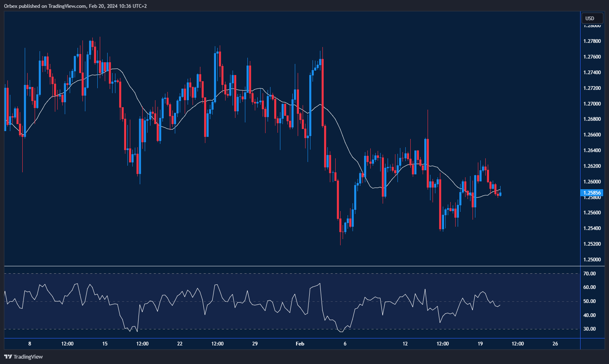Screen dimensions: 609x364
Task: Click the 29 date label on time axis
Action: click(x=255, y=344)
